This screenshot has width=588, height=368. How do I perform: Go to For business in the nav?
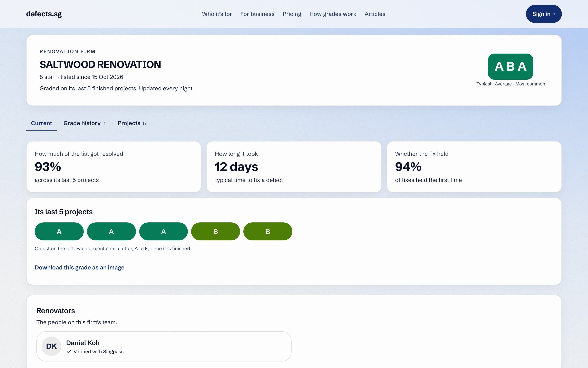257,14
